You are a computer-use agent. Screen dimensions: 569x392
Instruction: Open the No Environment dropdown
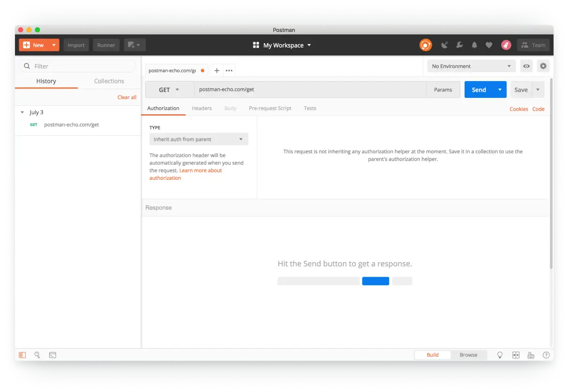(x=471, y=66)
